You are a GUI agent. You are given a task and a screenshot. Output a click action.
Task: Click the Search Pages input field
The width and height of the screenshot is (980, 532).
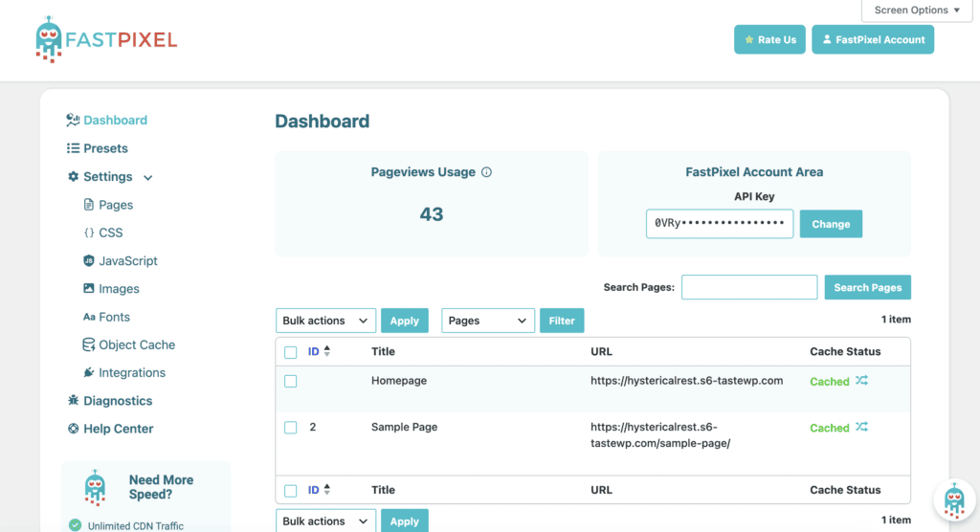click(x=749, y=288)
